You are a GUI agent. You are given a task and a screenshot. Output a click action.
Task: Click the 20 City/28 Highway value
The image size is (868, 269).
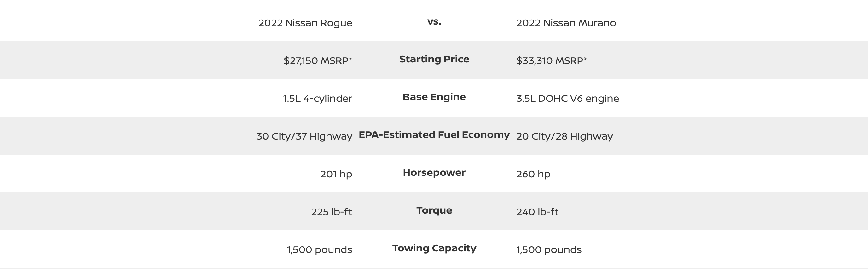tap(564, 136)
